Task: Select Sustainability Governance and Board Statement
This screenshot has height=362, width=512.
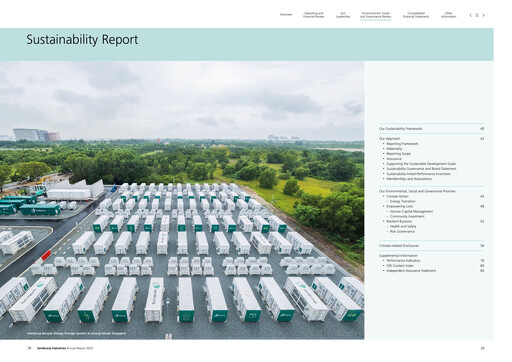Action: tap(421, 169)
